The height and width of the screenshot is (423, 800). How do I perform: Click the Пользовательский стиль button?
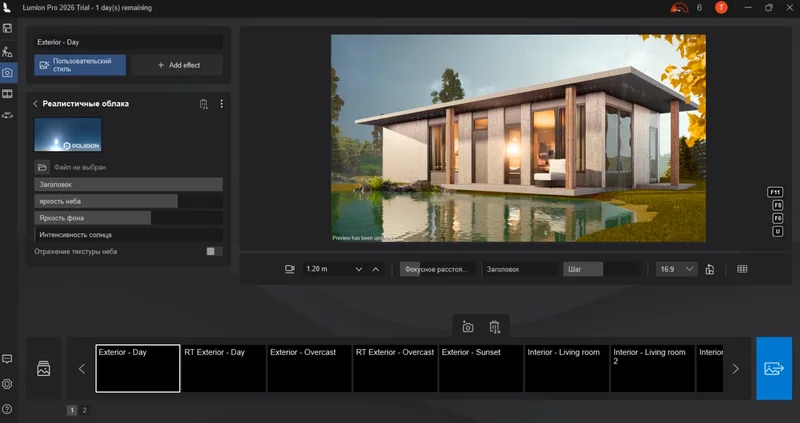pyautogui.click(x=80, y=65)
